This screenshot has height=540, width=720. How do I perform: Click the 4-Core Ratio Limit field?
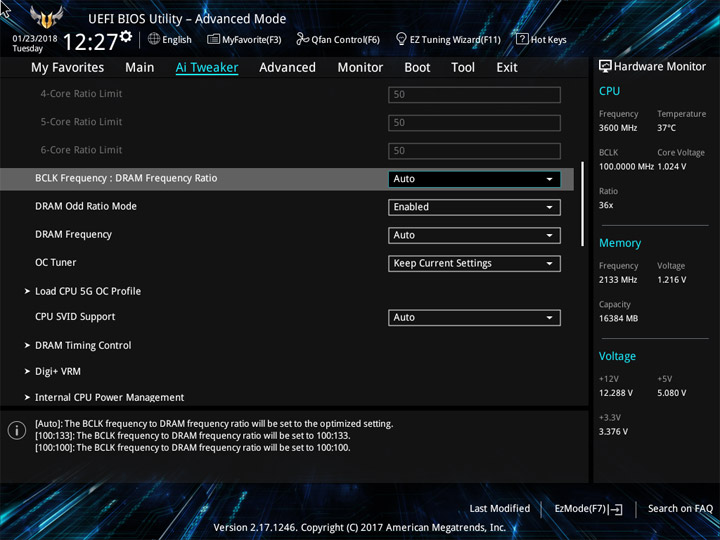click(x=474, y=95)
